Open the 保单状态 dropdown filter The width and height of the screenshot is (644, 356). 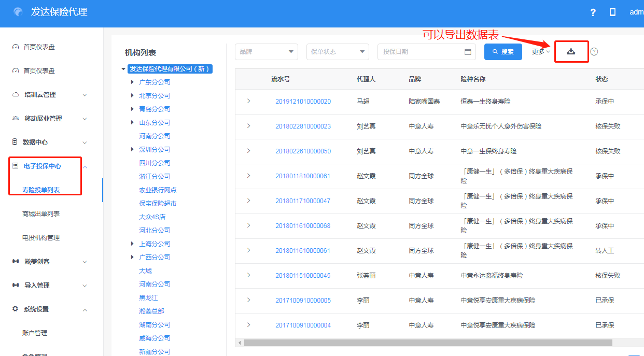click(338, 52)
